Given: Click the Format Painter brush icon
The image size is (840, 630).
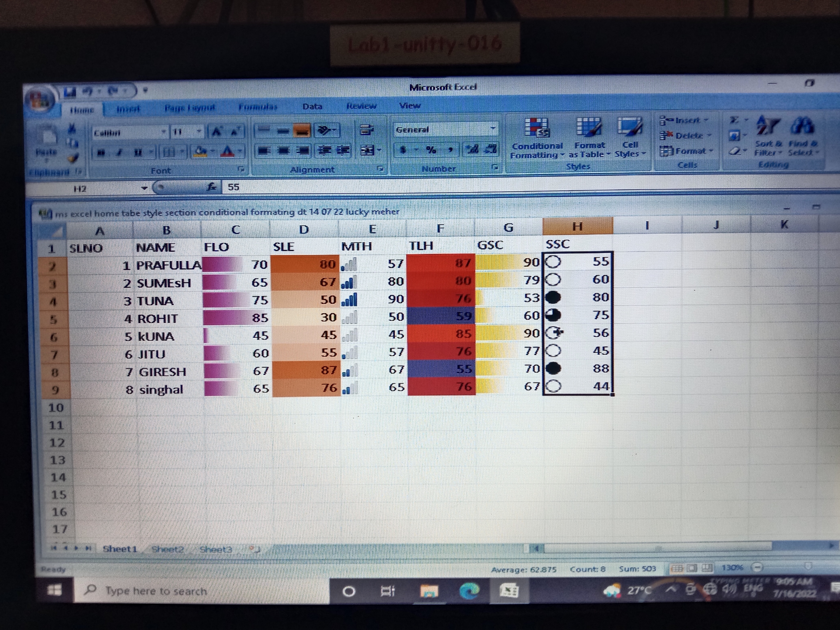Looking at the screenshot, I should click(x=73, y=157).
